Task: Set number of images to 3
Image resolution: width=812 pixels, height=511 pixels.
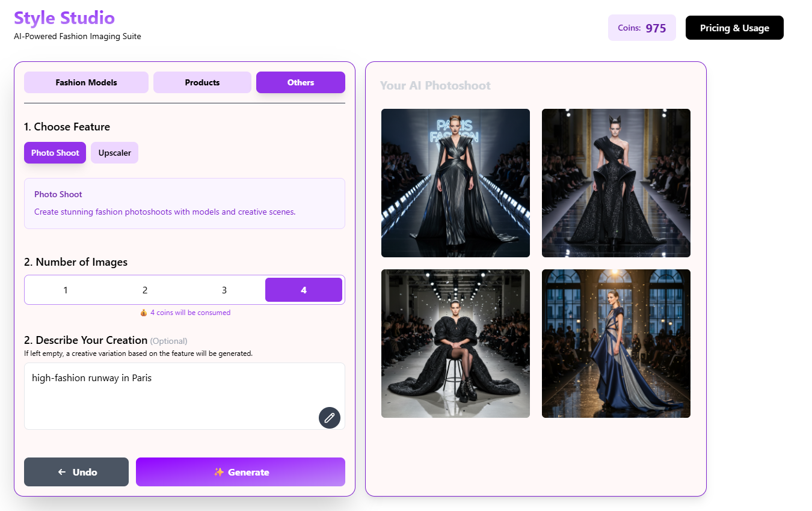Action: coord(224,290)
